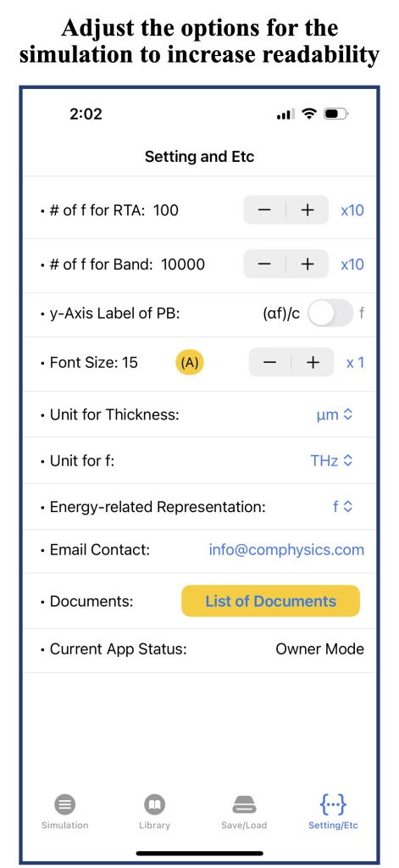Screen dimensions: 399x868
Task: Tap x10 multiplier beside Band stepper
Action: pos(352,264)
